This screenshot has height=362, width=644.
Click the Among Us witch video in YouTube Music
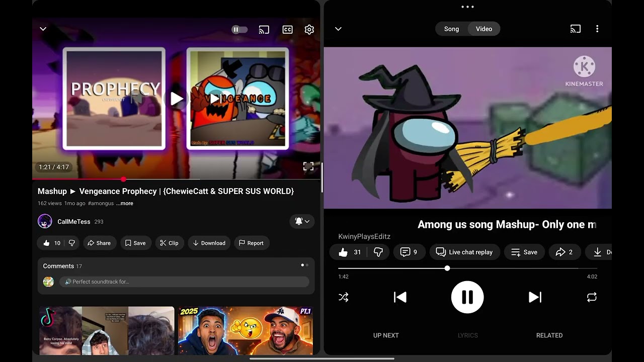[x=467, y=128]
